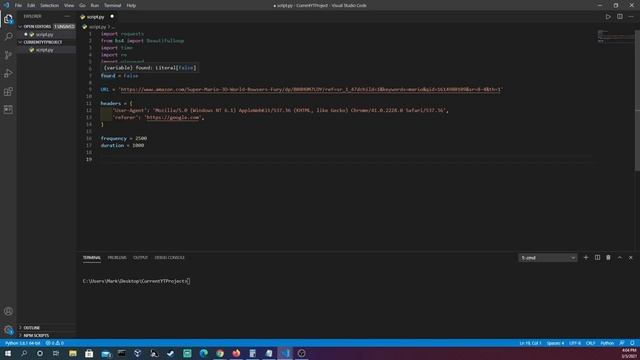Screen dimensions: 640x360
Task: Click the 'frequency = 2500' code line
Action: click(124, 138)
